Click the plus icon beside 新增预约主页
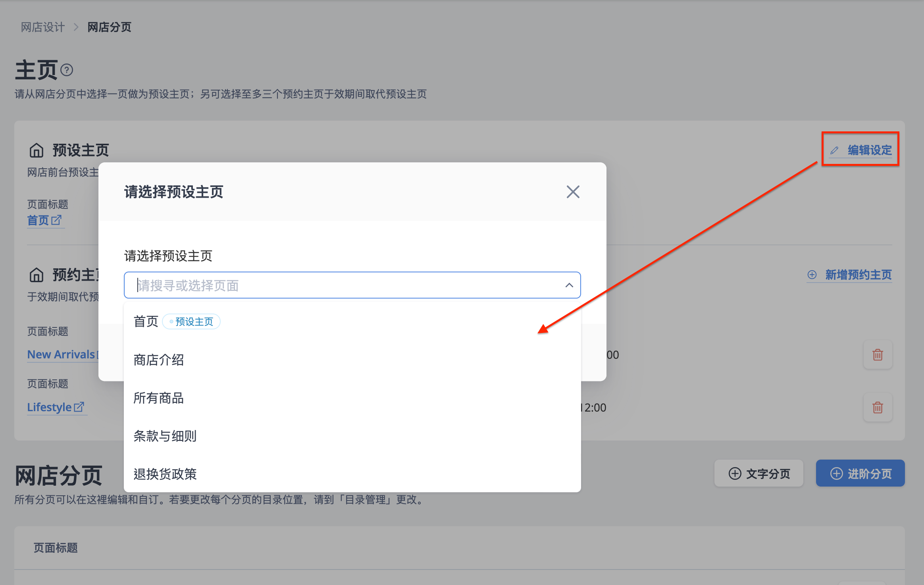Image resolution: width=924 pixels, height=585 pixels. pos(812,275)
